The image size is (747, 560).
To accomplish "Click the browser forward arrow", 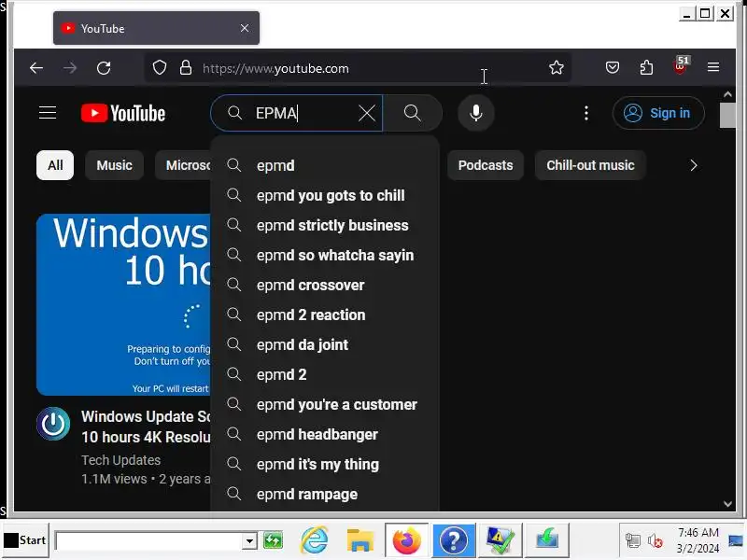I will [70, 68].
